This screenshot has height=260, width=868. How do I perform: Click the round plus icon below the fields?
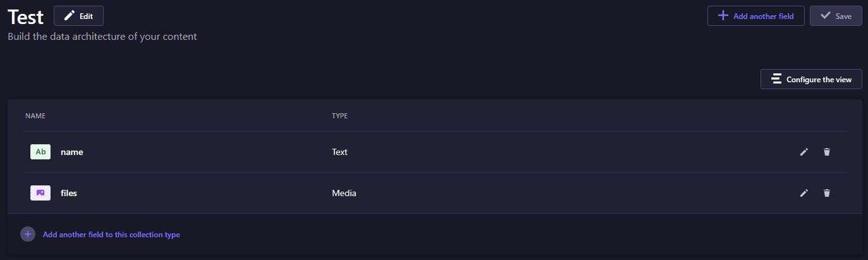pyautogui.click(x=28, y=234)
